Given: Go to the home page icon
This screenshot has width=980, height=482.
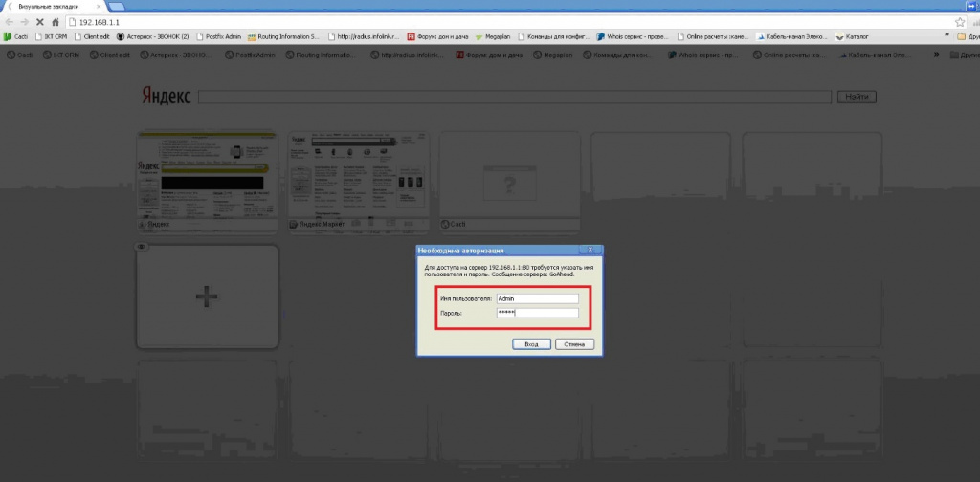Looking at the screenshot, I should click(55, 22).
